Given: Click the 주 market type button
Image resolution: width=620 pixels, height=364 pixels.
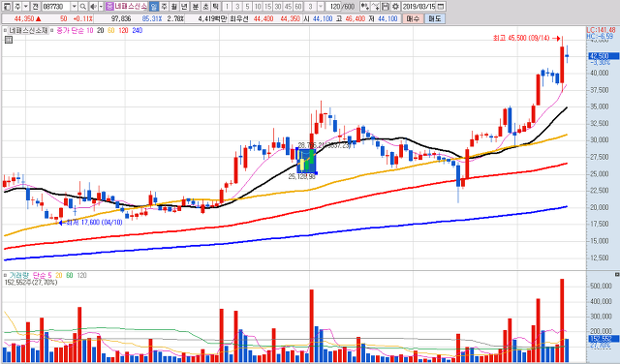Looking at the screenshot, I should [x=17, y=7].
